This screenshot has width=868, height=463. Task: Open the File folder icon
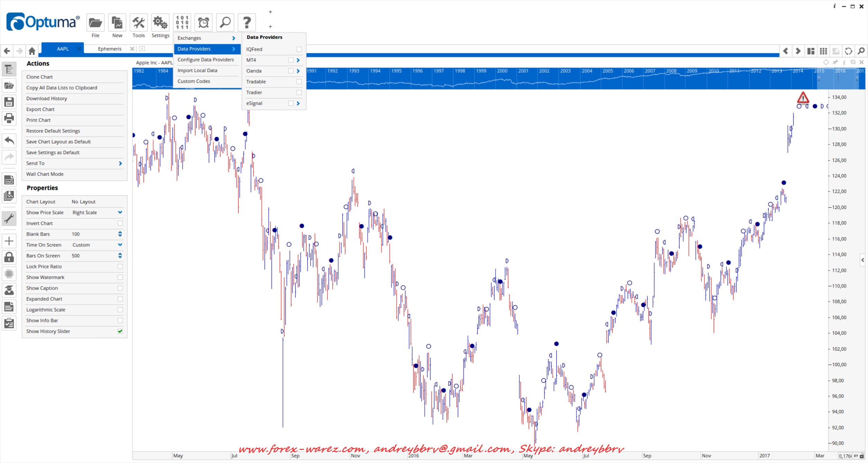(x=95, y=23)
